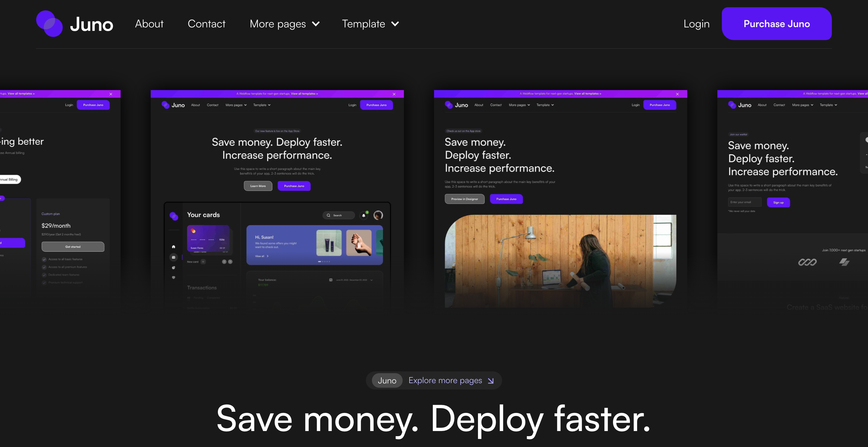Click View all in the Hi, Susan! banner
Viewport: 868px width, 447px height.
262,256
